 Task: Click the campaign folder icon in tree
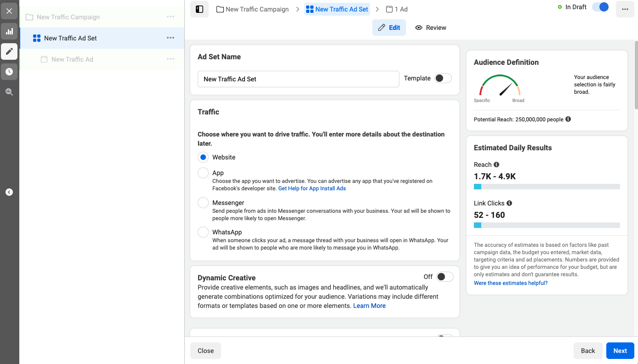[29, 17]
